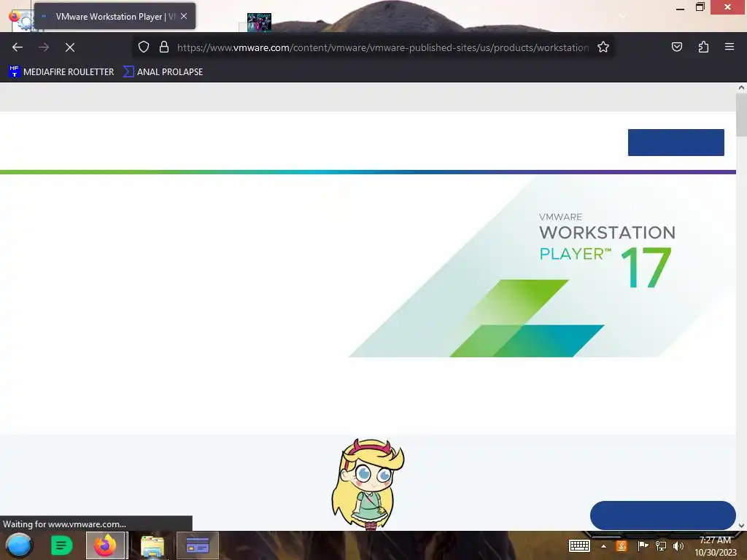Open the Firefox application menu
This screenshot has width=747, height=560.
click(729, 47)
